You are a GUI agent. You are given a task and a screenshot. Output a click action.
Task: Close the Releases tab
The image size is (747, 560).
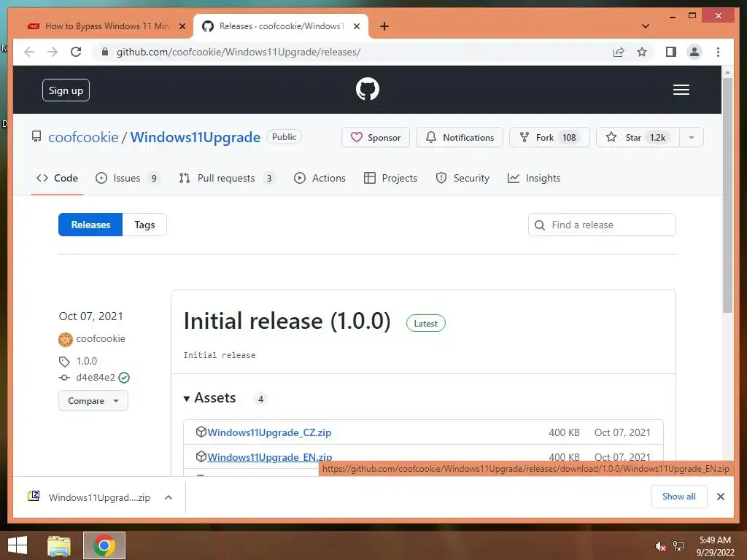[356, 26]
